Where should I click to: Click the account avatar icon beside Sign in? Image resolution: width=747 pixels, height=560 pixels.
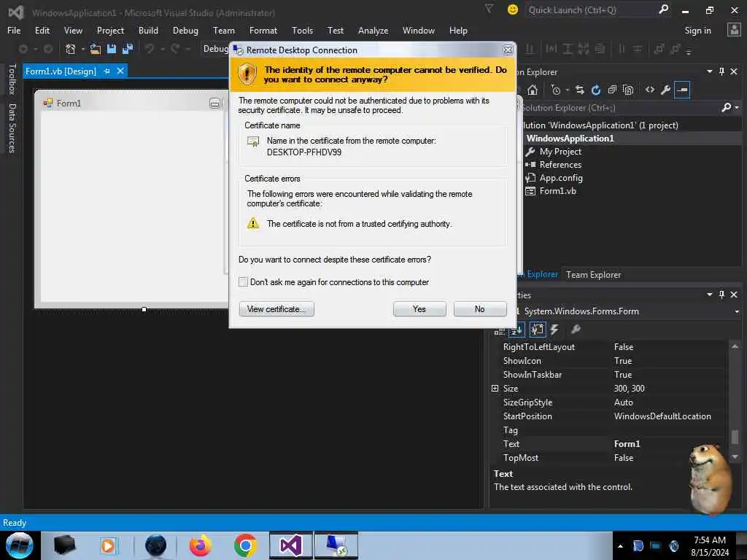click(734, 30)
